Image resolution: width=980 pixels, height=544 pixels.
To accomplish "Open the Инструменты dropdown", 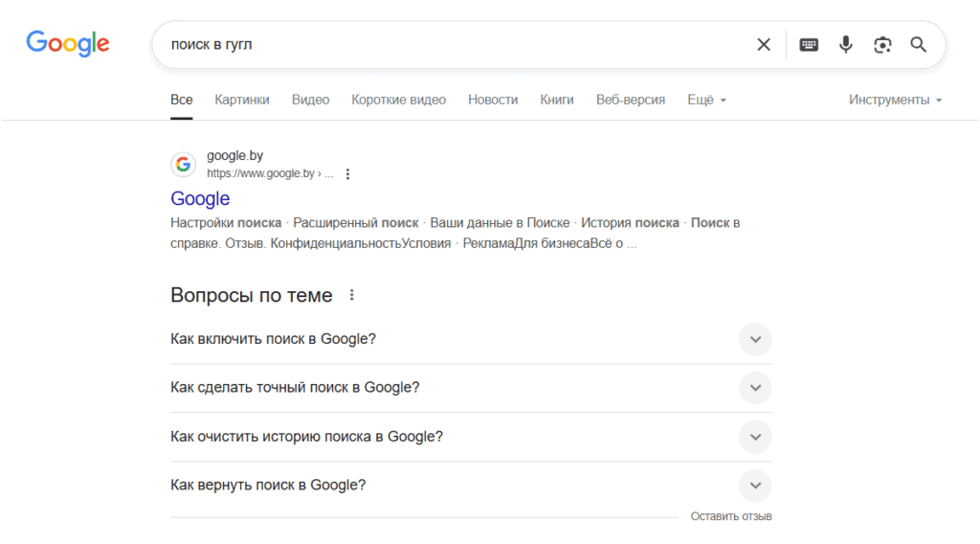I will point(895,100).
